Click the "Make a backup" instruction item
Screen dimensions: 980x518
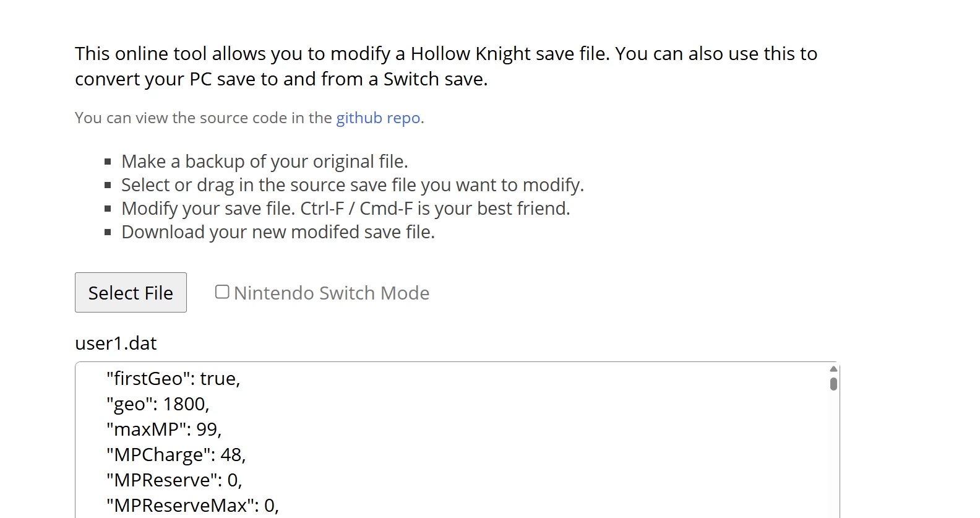[x=264, y=162]
